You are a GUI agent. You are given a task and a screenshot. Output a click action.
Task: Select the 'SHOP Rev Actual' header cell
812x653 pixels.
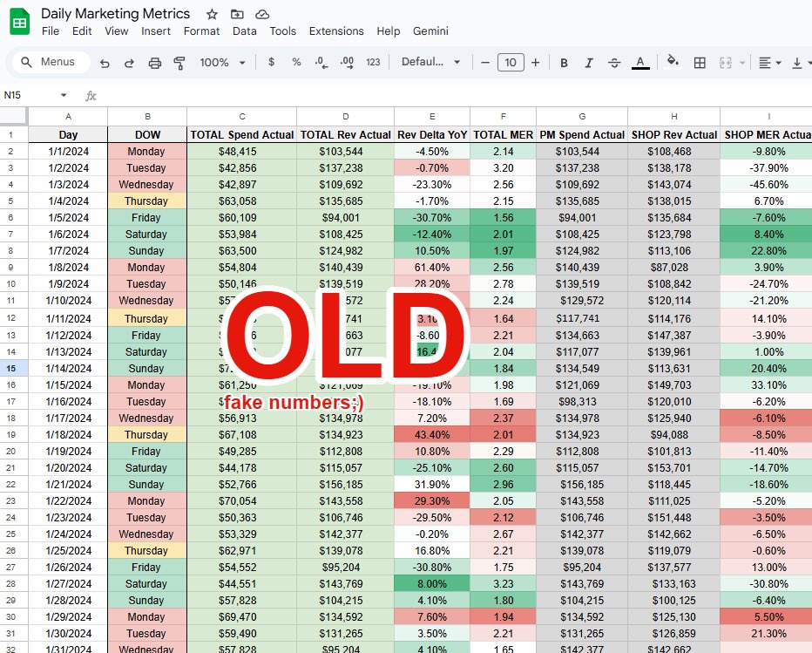pyautogui.click(x=673, y=135)
